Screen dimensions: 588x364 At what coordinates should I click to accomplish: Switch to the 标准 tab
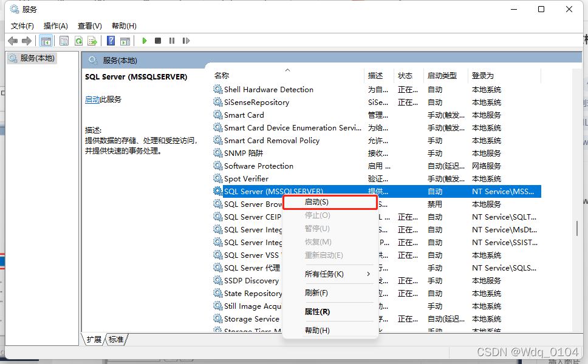116,340
